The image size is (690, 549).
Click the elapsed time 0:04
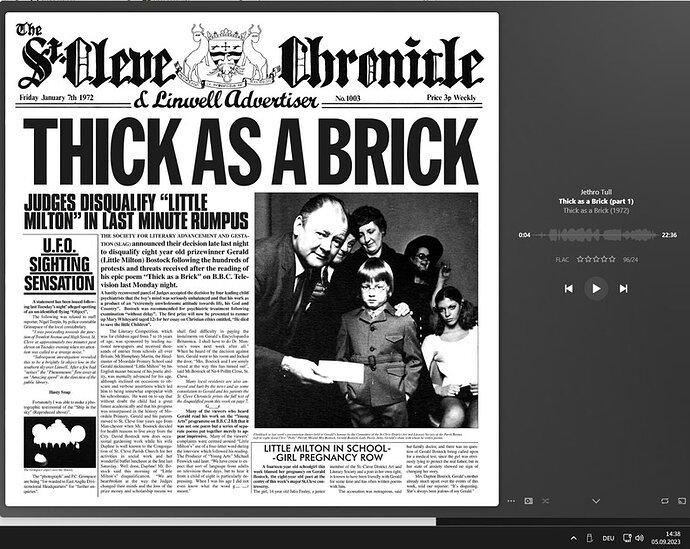coord(525,235)
